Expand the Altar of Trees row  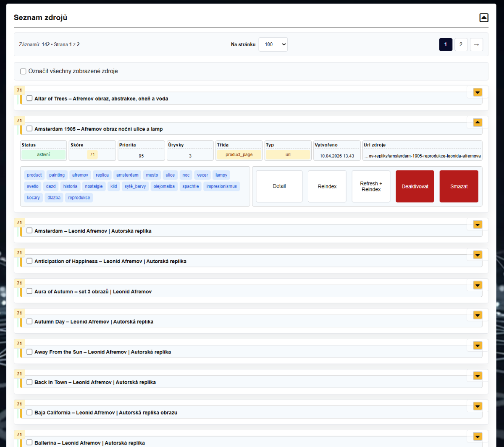(x=478, y=92)
